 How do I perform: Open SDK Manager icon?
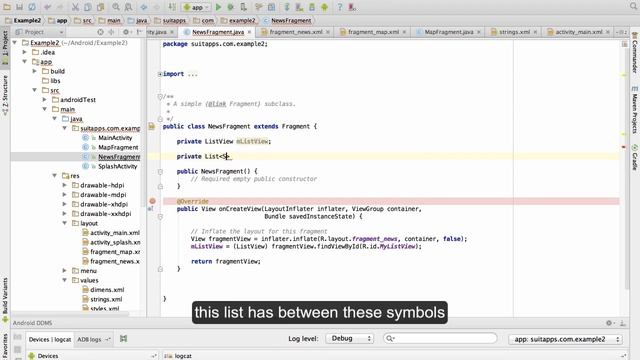[x=312, y=7]
